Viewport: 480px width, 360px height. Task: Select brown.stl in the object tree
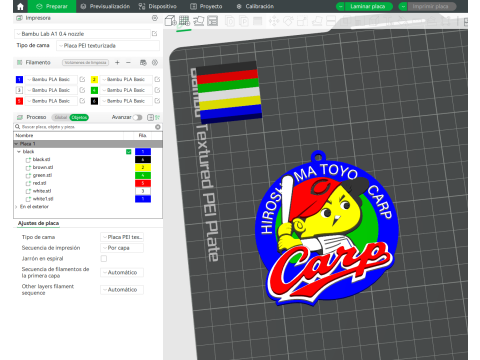click(43, 167)
